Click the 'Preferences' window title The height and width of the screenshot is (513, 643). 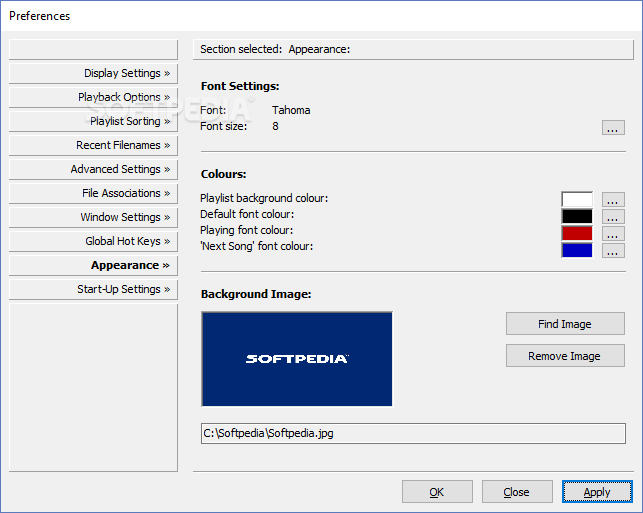[x=40, y=16]
